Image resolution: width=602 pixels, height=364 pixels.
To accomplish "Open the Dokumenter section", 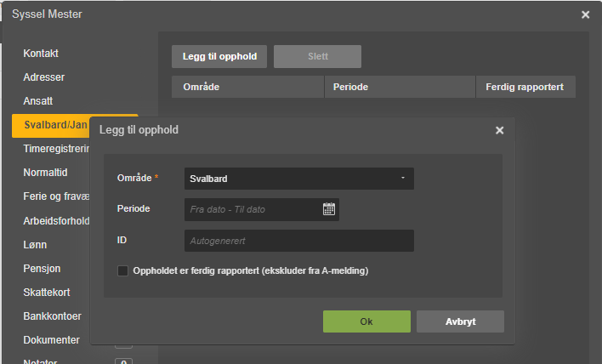I will pyautogui.click(x=52, y=340).
